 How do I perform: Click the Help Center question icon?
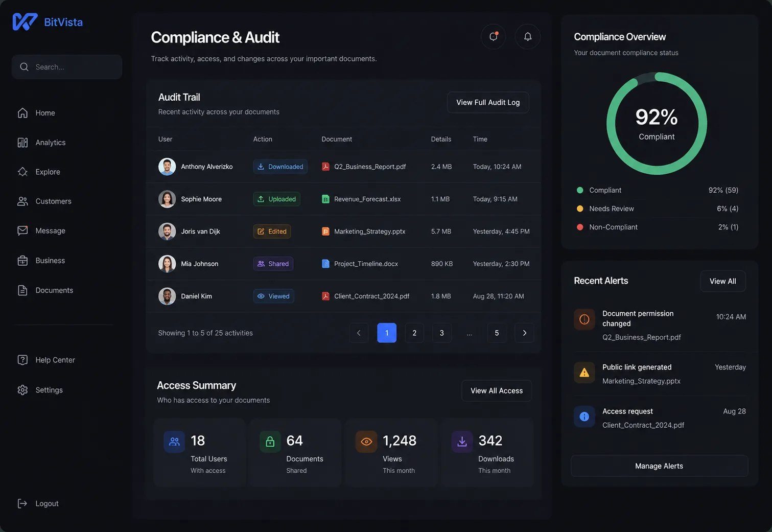tap(22, 360)
